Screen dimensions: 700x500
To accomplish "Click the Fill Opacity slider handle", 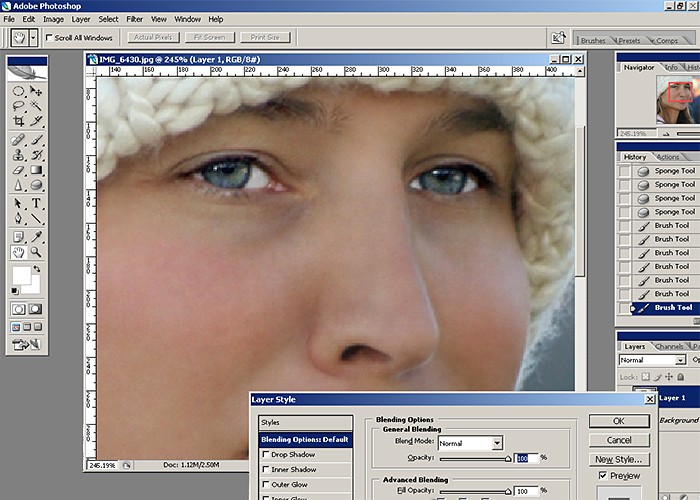I will (508, 492).
